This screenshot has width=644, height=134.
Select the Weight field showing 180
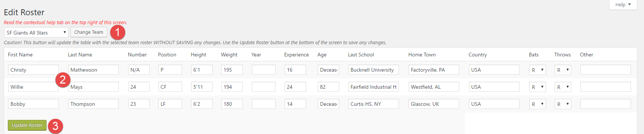point(232,104)
